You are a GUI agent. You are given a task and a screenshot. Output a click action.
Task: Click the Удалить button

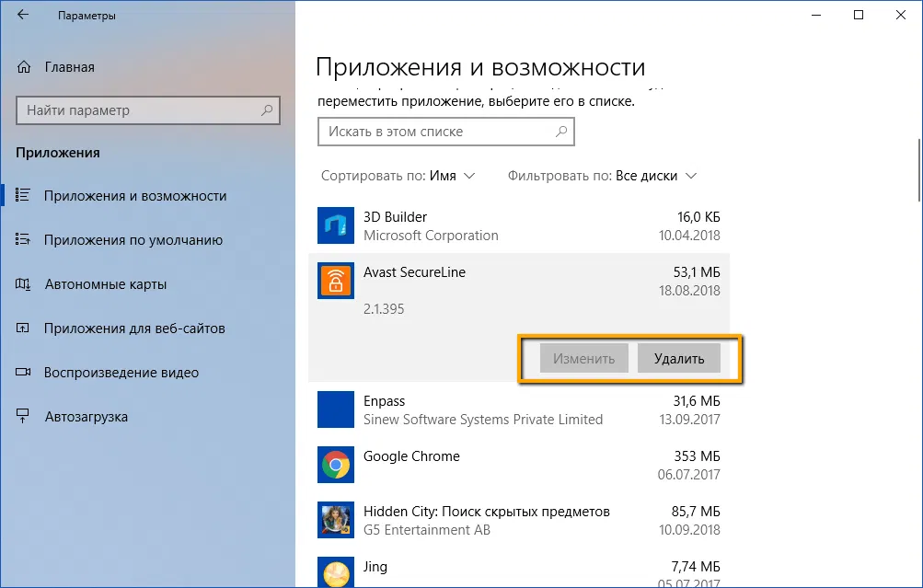click(679, 359)
